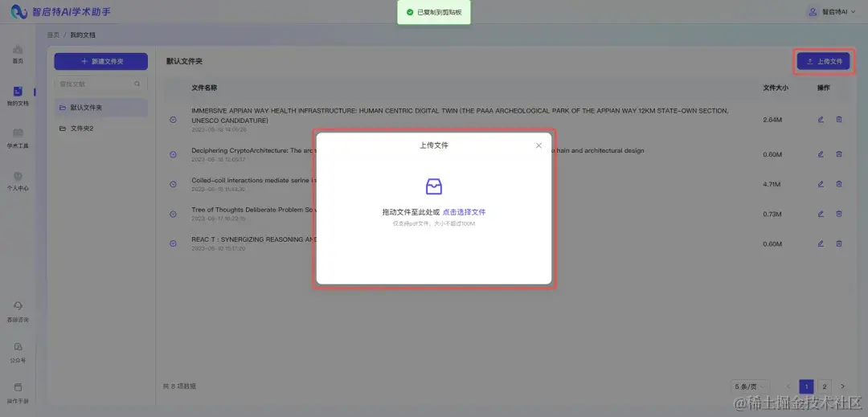This screenshot has height=417, width=868.
Task: Go to next page arrow in pagination
Action: pyautogui.click(x=842, y=386)
